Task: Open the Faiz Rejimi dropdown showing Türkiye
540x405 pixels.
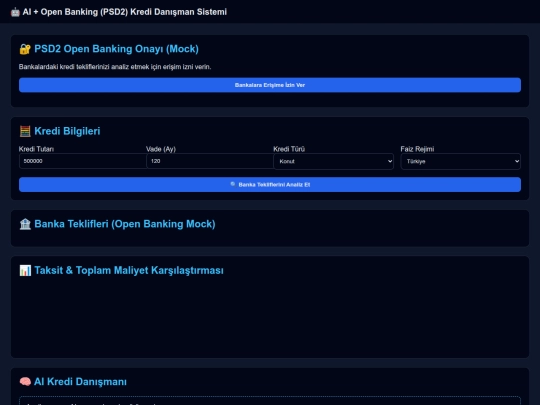Action: 460,161
